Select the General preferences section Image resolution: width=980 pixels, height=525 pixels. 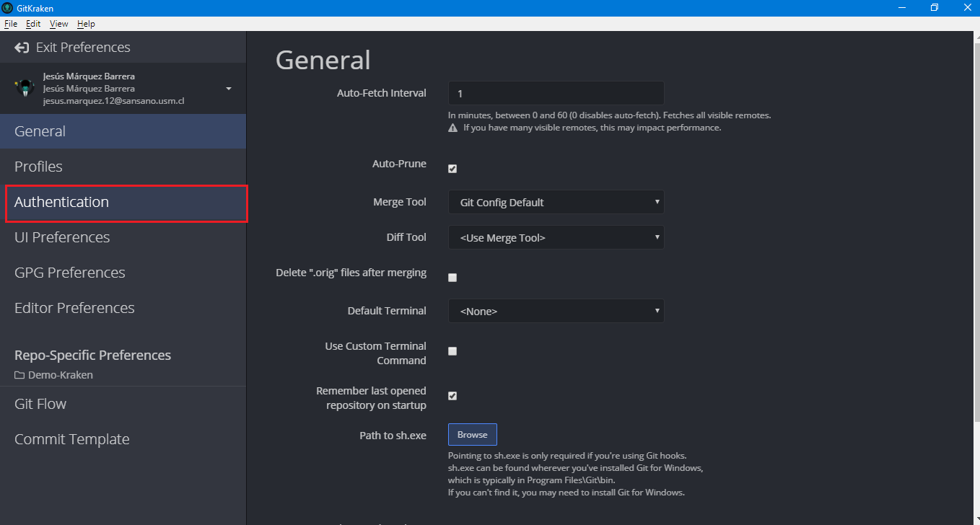[123, 131]
